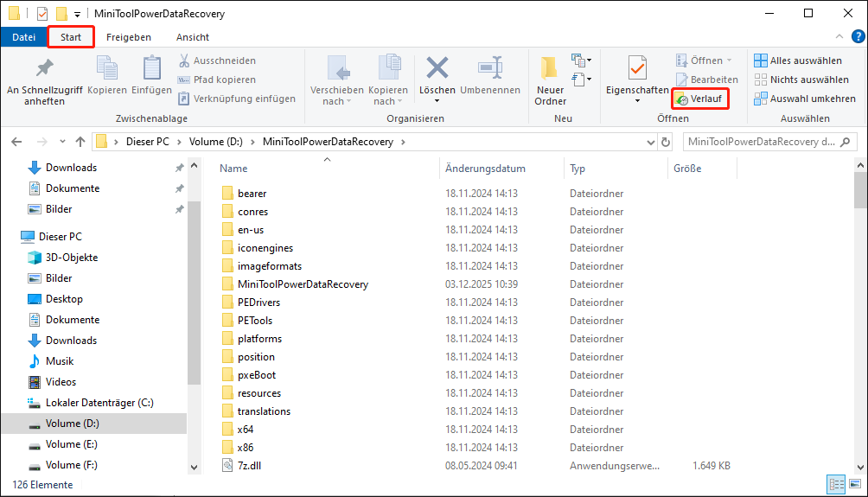The width and height of the screenshot is (868, 497).
Task: Create a new folder with Neuer Ordner
Action: pyautogui.click(x=550, y=80)
